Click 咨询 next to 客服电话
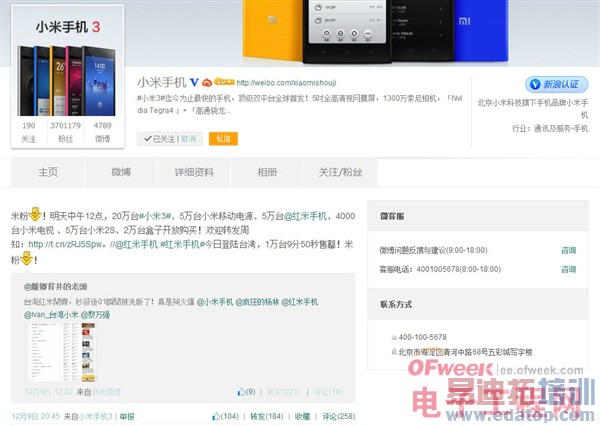The image size is (600, 426). point(568,269)
